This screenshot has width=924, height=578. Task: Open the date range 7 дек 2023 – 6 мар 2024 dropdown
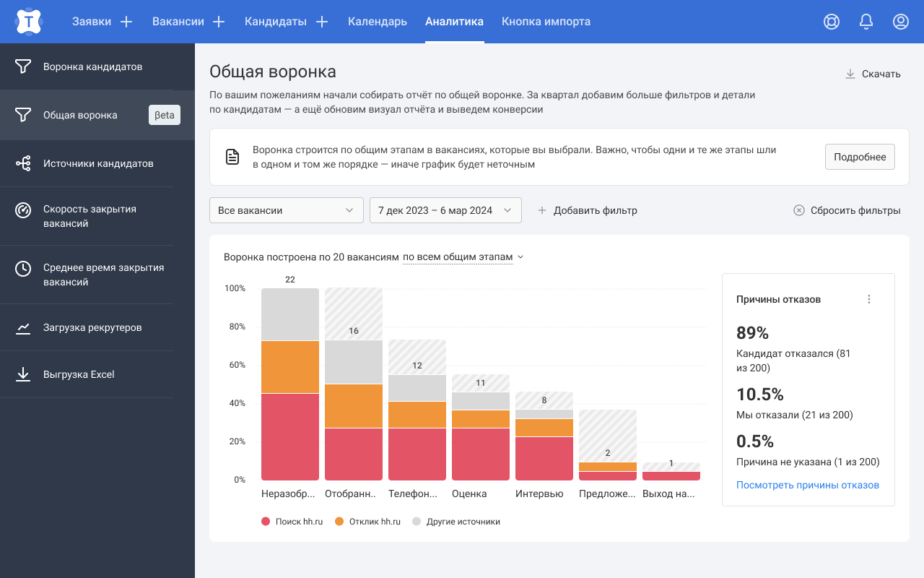tap(445, 210)
